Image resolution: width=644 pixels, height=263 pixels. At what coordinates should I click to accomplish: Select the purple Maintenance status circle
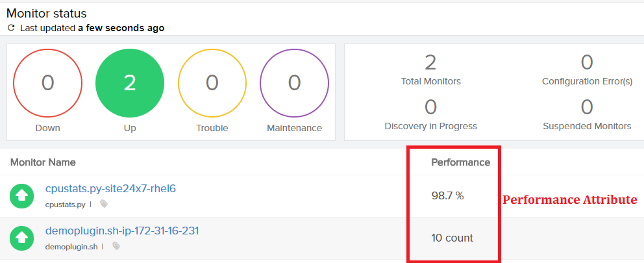[x=294, y=82]
